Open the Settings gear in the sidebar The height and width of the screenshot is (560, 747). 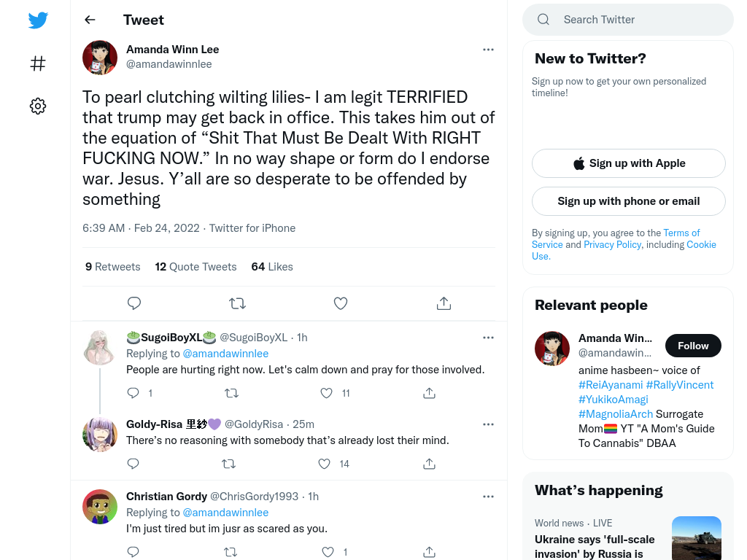(38, 106)
